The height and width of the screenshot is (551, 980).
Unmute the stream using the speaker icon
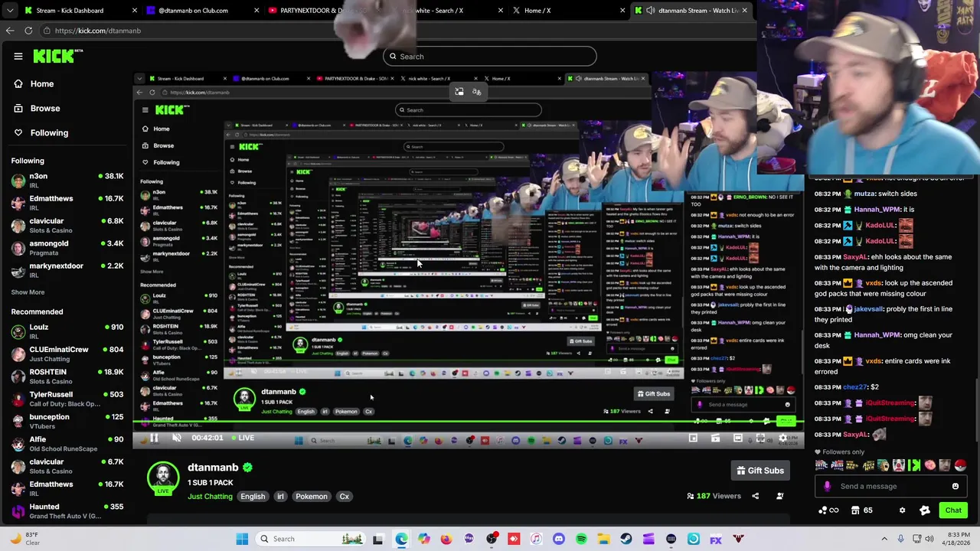coord(176,438)
